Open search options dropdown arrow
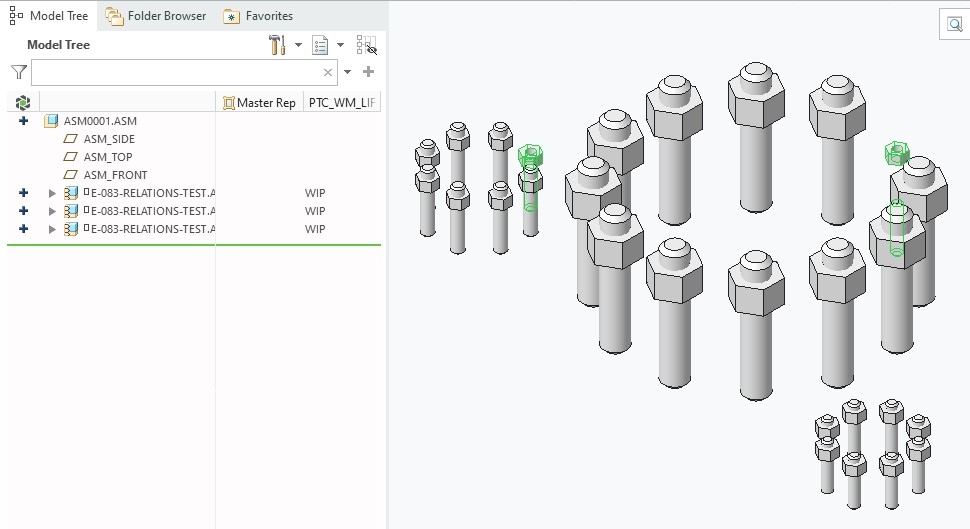The width and height of the screenshot is (970, 529). pos(348,72)
